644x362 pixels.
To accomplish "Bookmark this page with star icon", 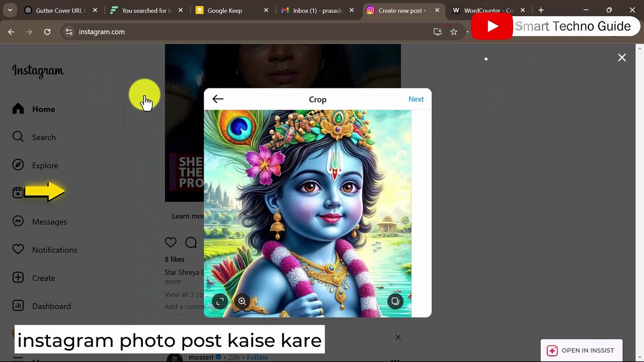I will click(x=454, y=32).
